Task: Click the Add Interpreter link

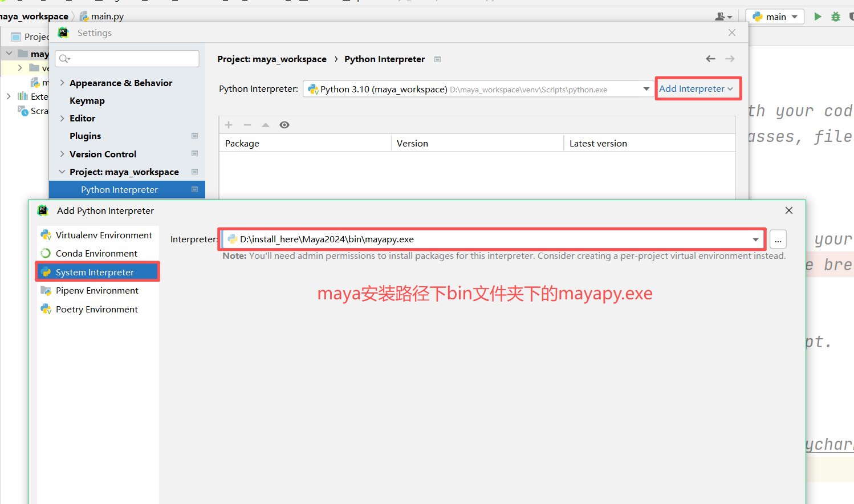Action: click(x=696, y=89)
